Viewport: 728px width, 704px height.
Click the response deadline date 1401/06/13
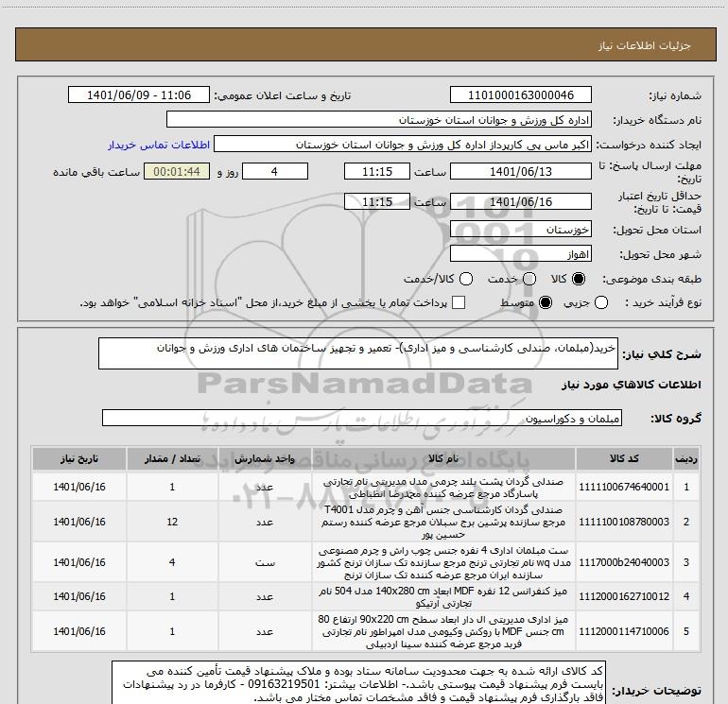click(520, 171)
